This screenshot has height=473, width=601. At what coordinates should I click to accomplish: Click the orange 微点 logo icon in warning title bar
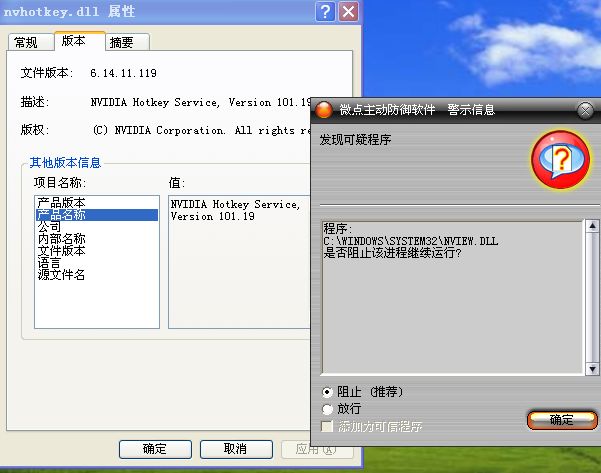point(324,110)
